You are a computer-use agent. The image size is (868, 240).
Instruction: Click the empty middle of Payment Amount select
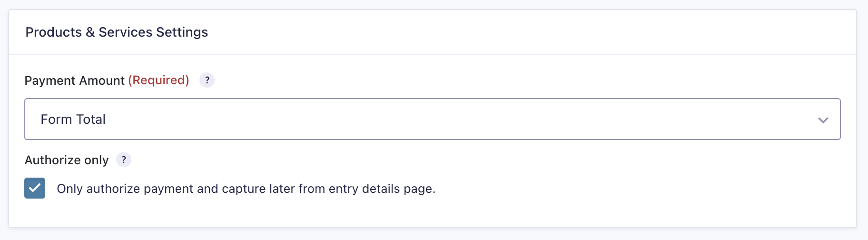pyautogui.click(x=432, y=119)
